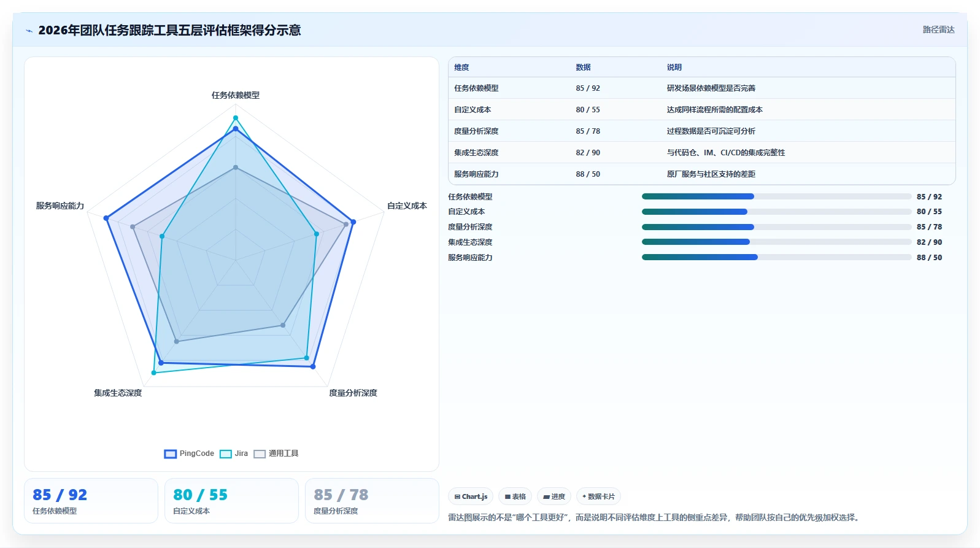Click the 度量分析深度 progress bar
This screenshot has height=548, width=980.
776,227
